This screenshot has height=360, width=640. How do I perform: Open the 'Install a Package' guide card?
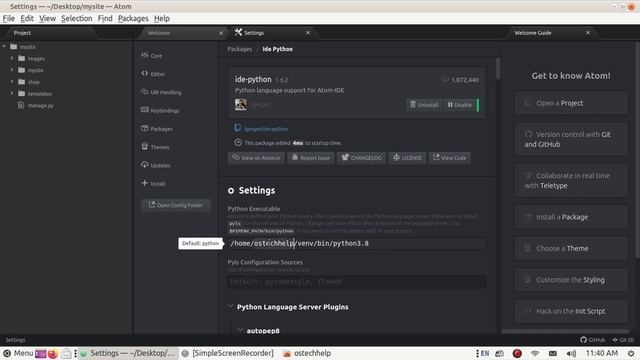[x=571, y=217]
